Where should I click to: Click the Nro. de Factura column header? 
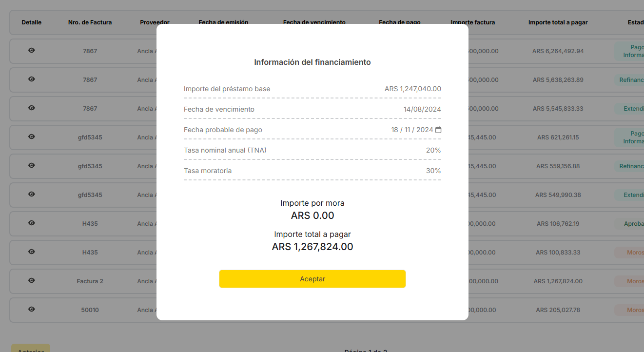tap(90, 22)
